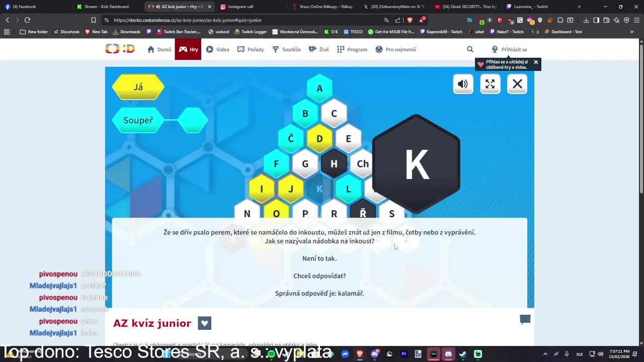
Task: Select the white hexagon letter G
Action: 305,164
